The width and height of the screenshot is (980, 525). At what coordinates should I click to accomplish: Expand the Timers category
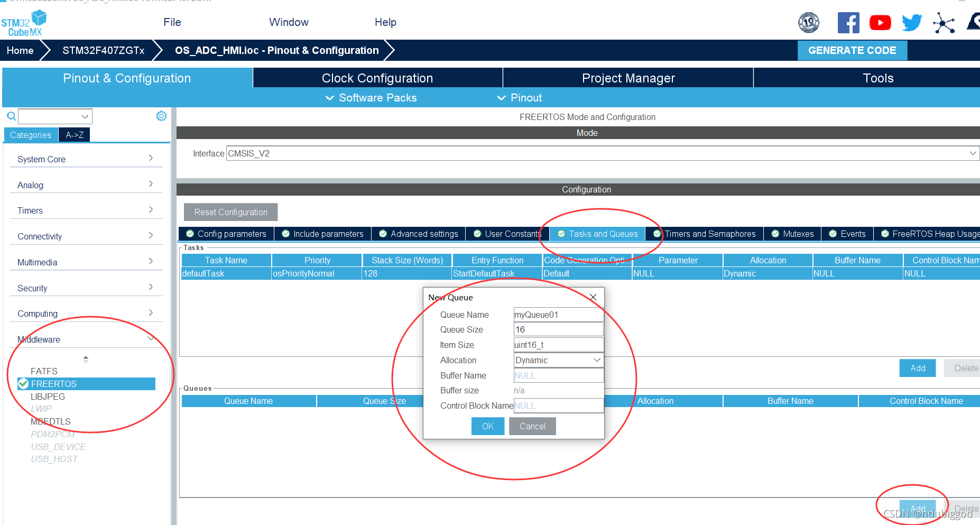point(86,210)
